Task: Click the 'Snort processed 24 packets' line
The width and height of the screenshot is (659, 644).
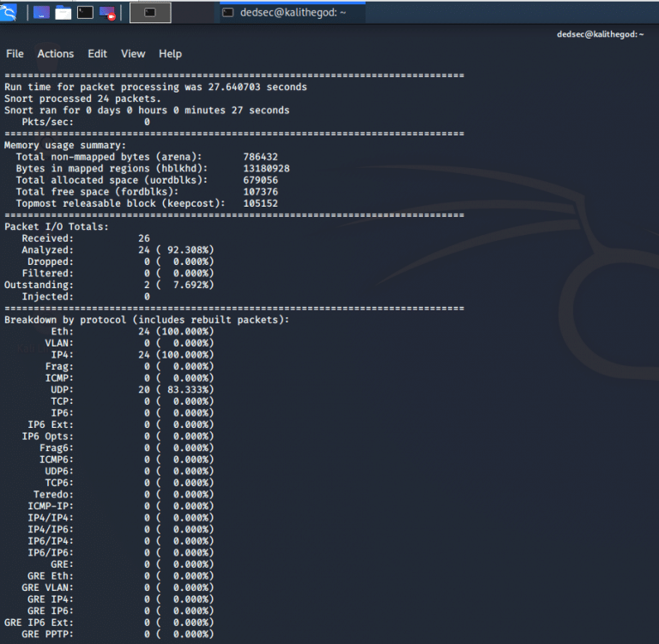Action: coord(82,99)
